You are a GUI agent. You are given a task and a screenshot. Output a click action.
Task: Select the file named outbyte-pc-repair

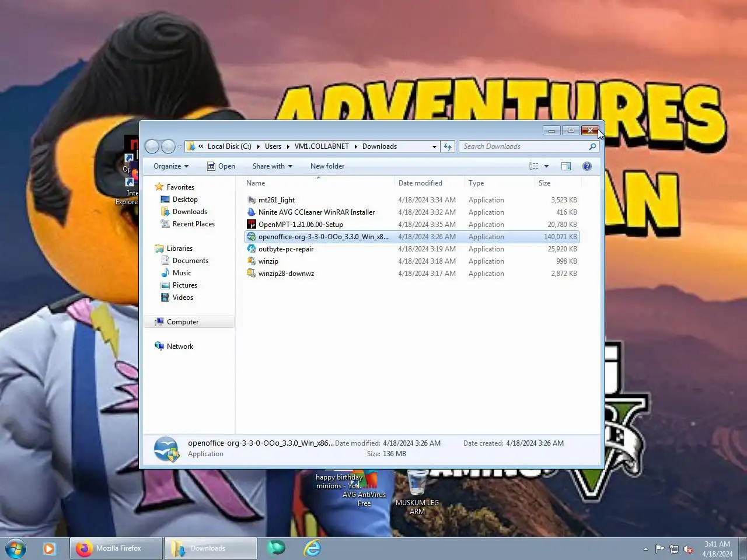(286, 249)
